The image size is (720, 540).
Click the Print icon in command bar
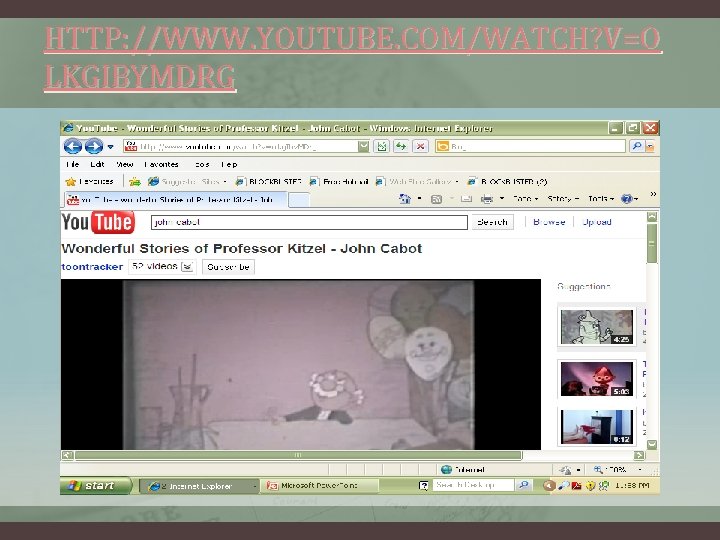pyautogui.click(x=487, y=199)
